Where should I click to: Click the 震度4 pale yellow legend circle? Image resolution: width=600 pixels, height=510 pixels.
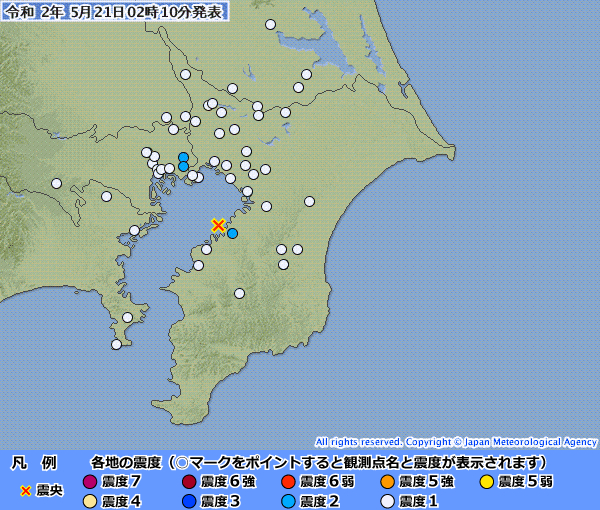[x=90, y=501]
